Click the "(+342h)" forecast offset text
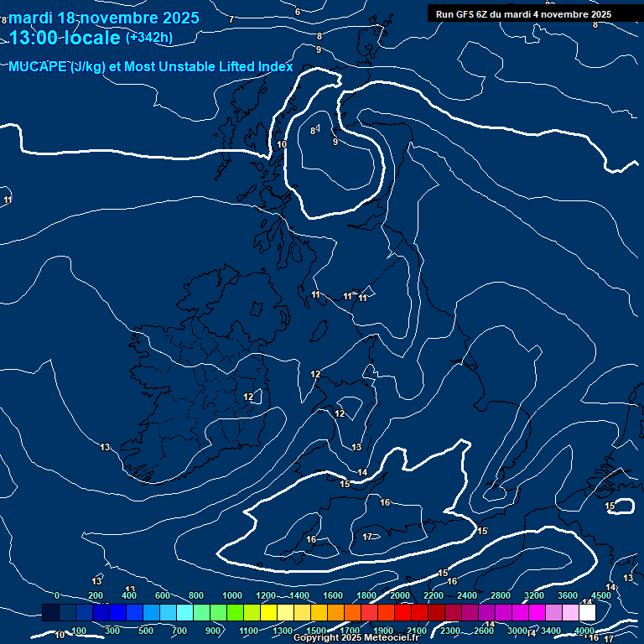This screenshot has height=644, width=644. pyautogui.click(x=149, y=38)
